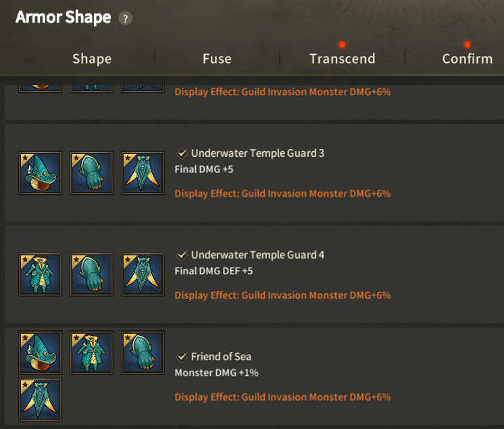The image size is (504, 429).
Task: Select the coat outfit icon in Underwater Temple Guard 4
Action: click(40, 274)
